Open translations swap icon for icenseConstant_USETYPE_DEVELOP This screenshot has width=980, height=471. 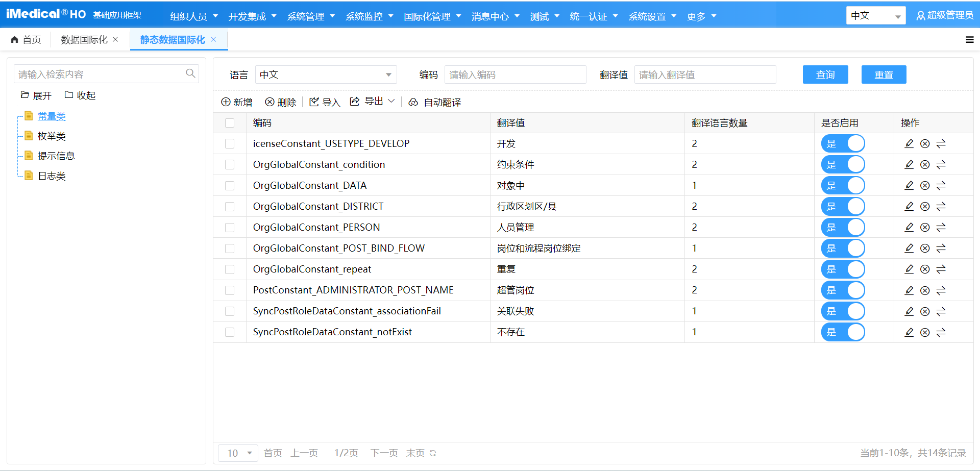tap(941, 144)
